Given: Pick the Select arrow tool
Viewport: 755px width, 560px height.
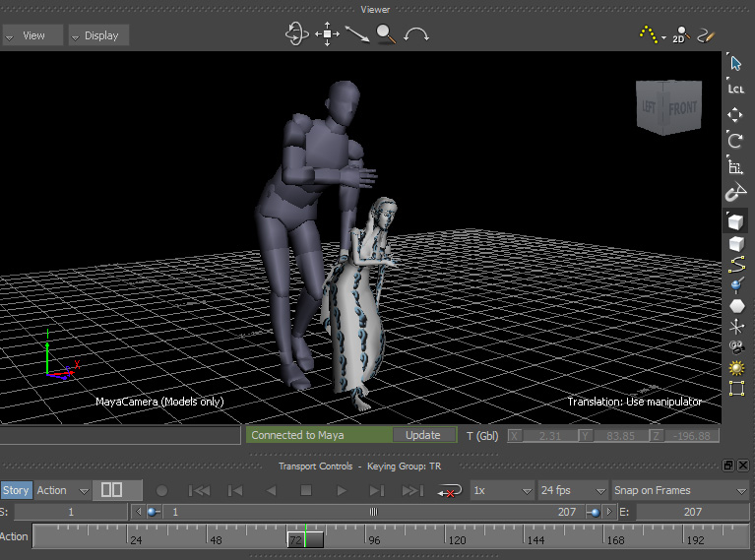Looking at the screenshot, I should tap(735, 63).
